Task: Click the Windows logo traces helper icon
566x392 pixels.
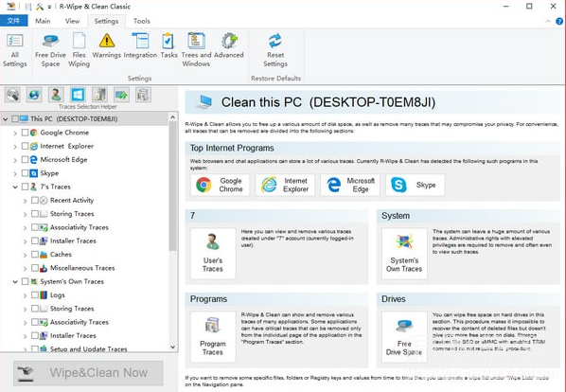Action: tap(78, 95)
